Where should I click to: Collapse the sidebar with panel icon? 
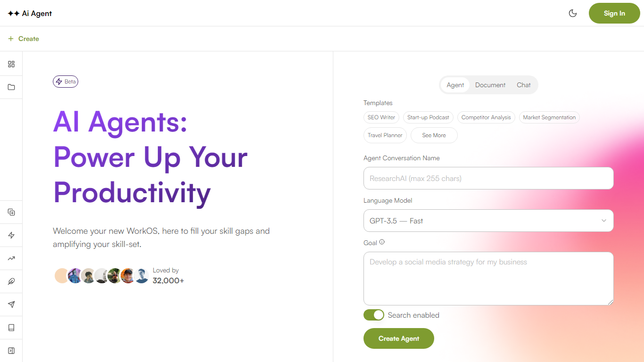click(x=11, y=351)
